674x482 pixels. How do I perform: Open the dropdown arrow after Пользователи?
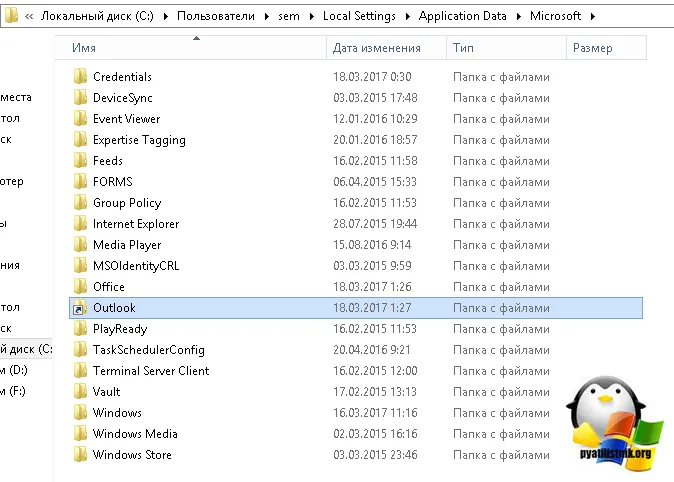point(267,17)
